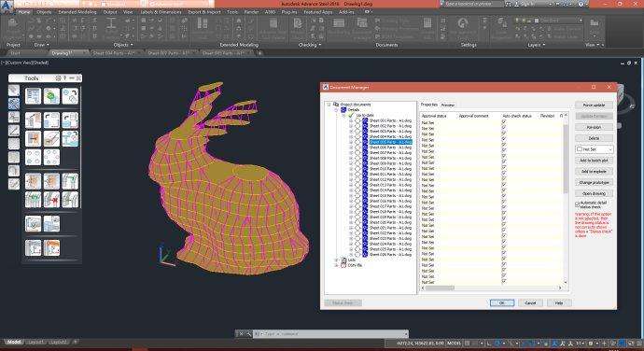Toggle Automatic detail status check checkbox
Viewport: 644px width, 351px height.
(578, 204)
